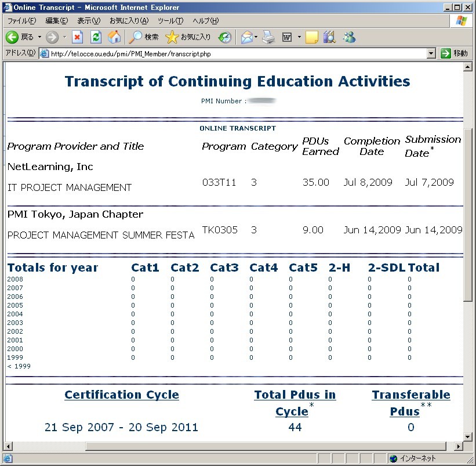476x466 pixels.
Task: Click the Cat3 column header
Action: 224,268
